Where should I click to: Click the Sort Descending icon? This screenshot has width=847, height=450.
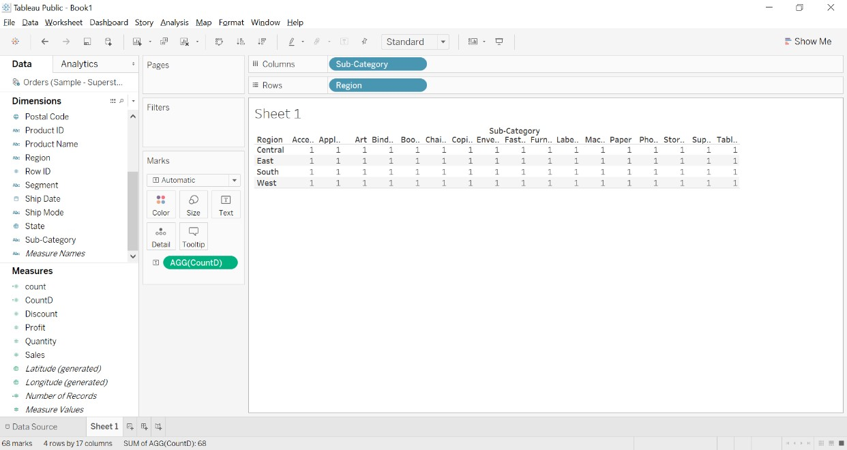coord(262,42)
